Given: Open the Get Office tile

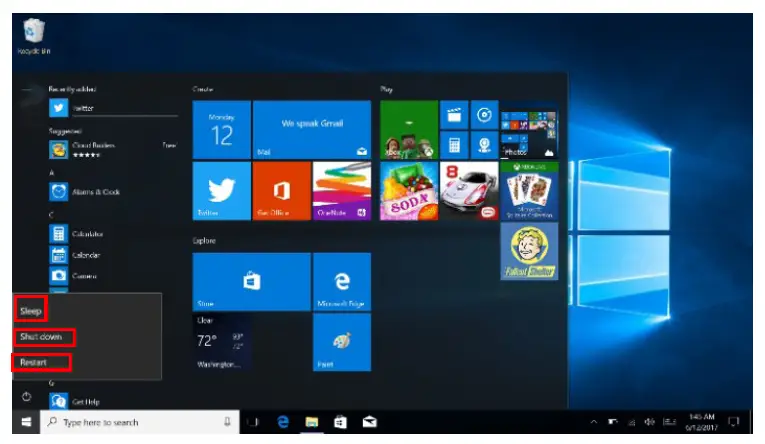Looking at the screenshot, I should (282, 191).
